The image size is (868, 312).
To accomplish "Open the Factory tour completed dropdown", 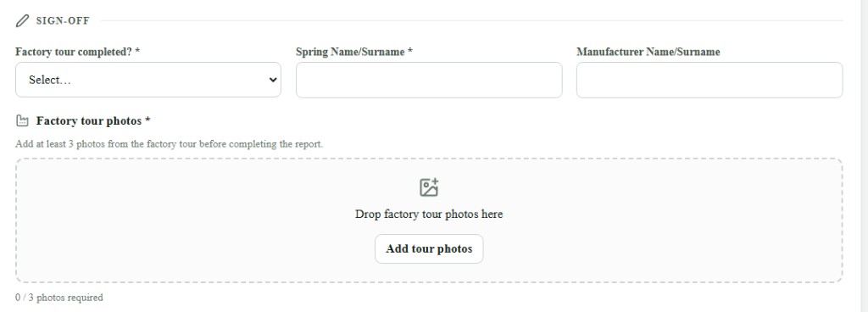I will (148, 80).
